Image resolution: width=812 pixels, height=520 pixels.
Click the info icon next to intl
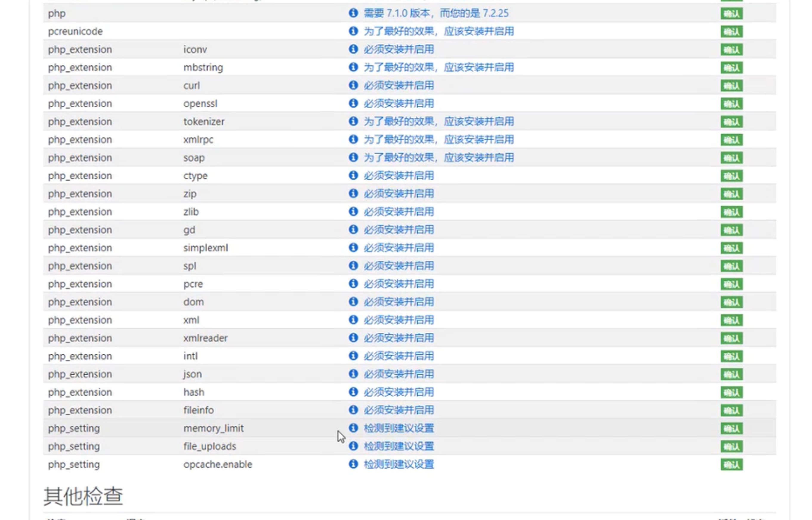click(353, 356)
